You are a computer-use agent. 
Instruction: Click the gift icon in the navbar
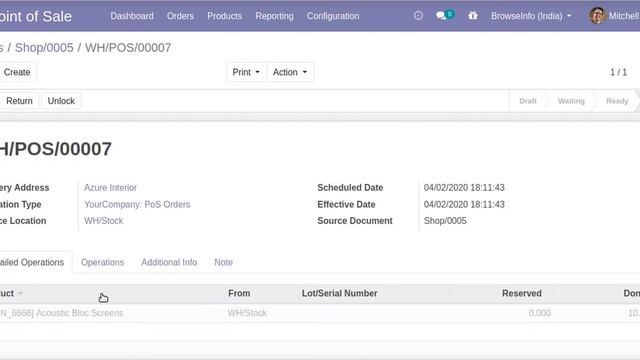(473, 16)
